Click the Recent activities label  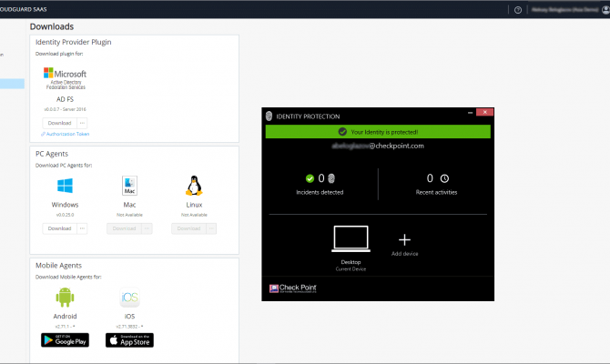tap(436, 192)
